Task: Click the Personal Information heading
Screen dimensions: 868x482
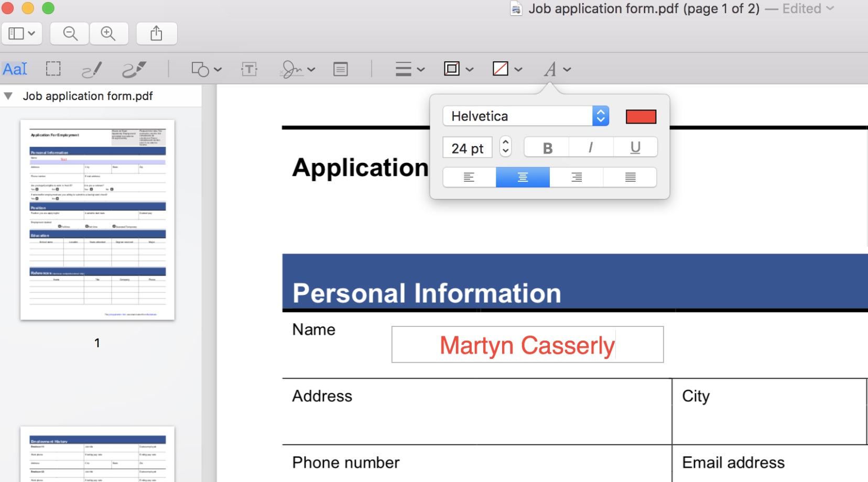Action: [x=427, y=293]
